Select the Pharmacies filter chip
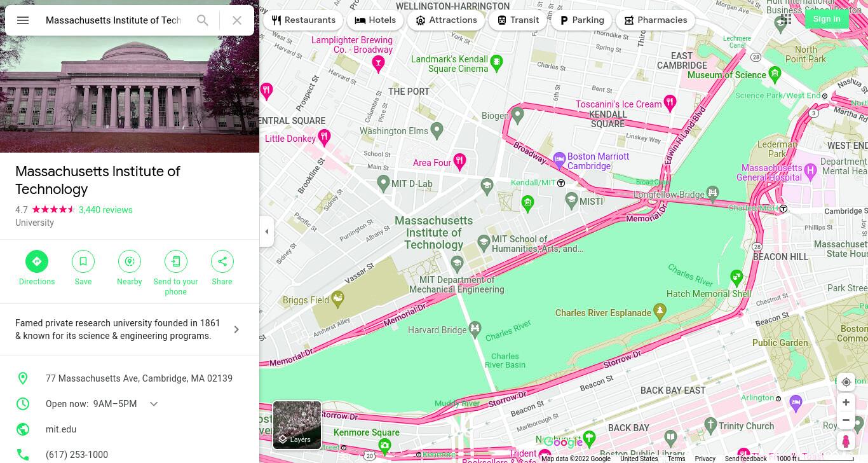The width and height of the screenshot is (868, 463). click(x=655, y=20)
